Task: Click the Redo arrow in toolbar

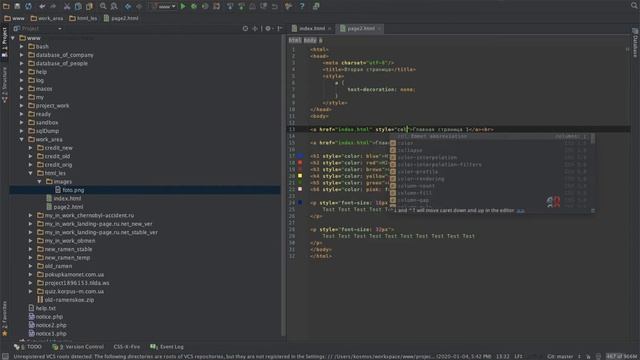Action: pos(53,6)
